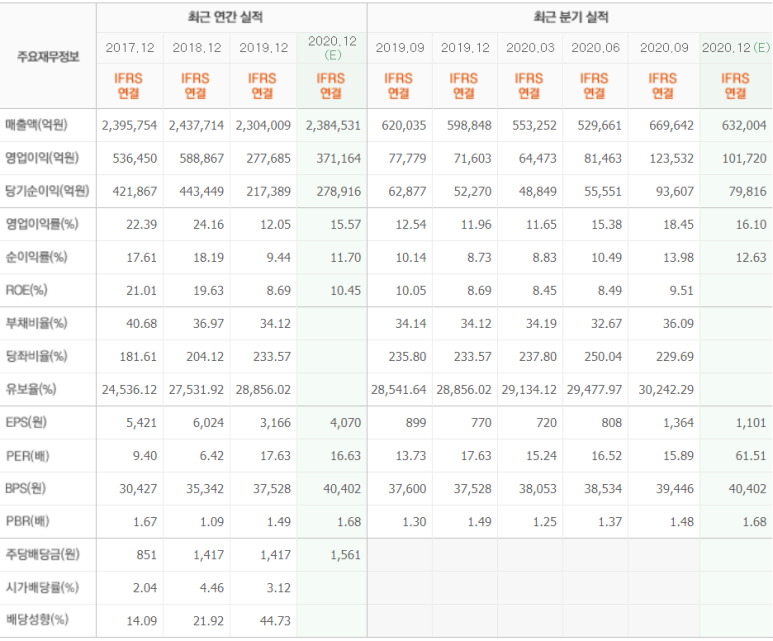Click the 유보율(%) row label
This screenshot has height=641, width=773.
31,389
